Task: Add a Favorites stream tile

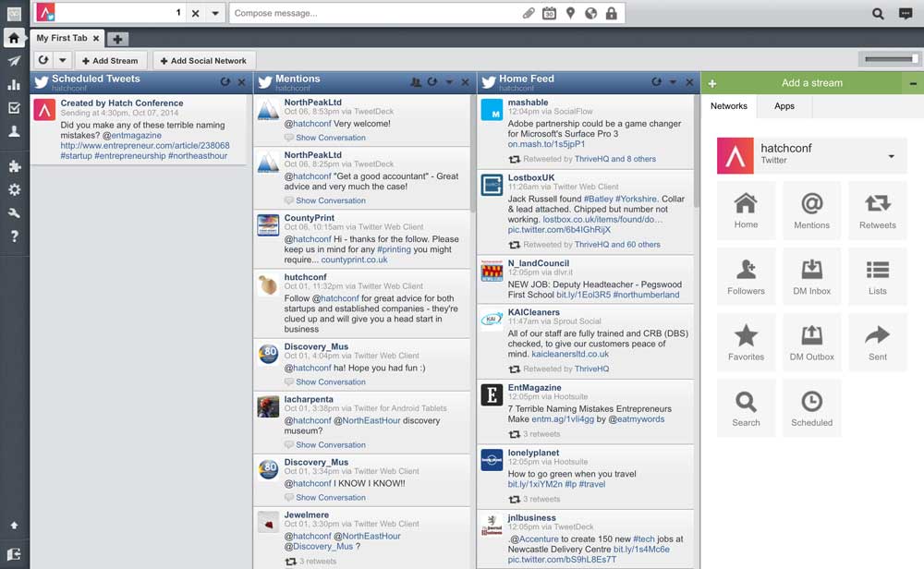Action: [746, 343]
